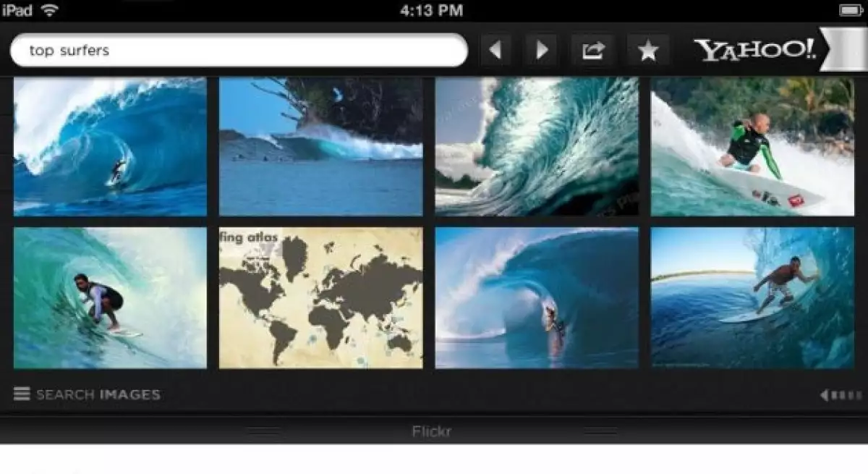Select the crouching surfer in green tube
This screenshot has height=474, width=868.
(x=110, y=298)
